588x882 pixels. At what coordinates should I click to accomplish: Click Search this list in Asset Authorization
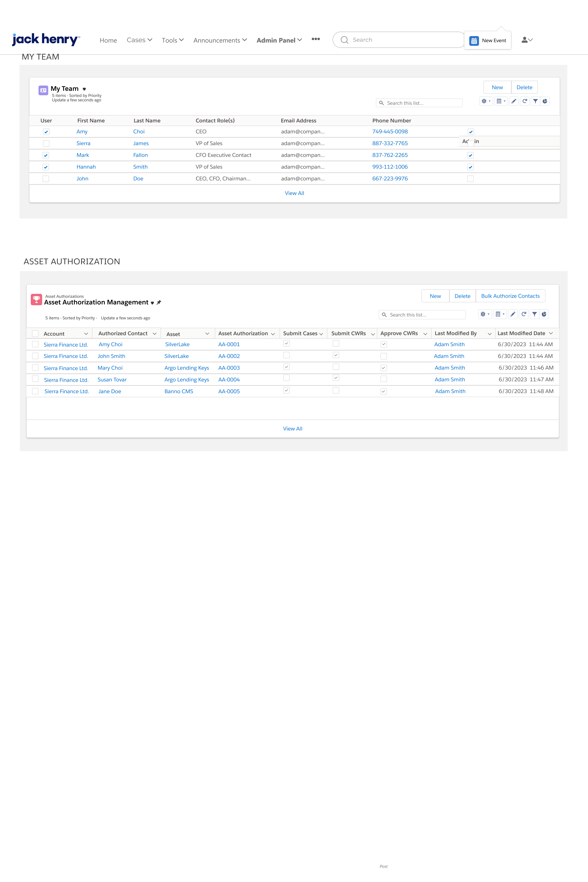(x=422, y=315)
